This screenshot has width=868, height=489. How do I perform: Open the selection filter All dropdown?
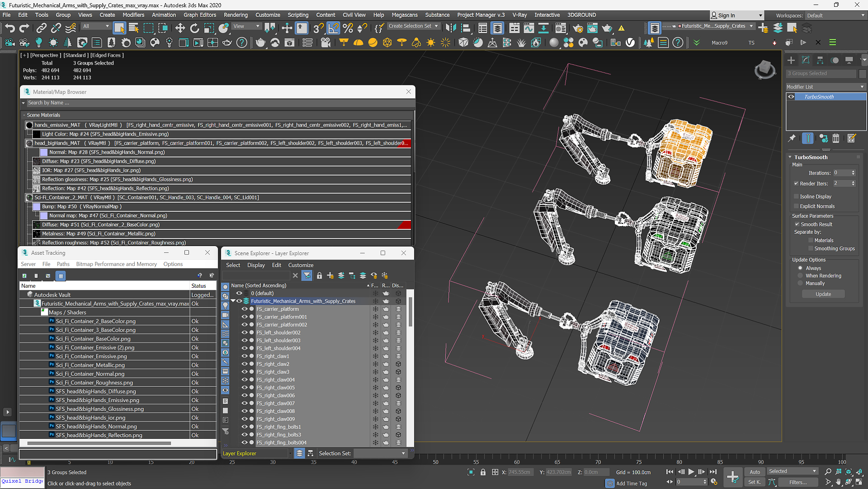click(x=96, y=26)
